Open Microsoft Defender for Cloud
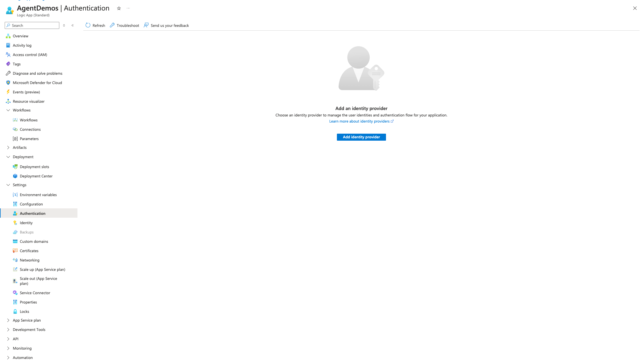 (37, 83)
